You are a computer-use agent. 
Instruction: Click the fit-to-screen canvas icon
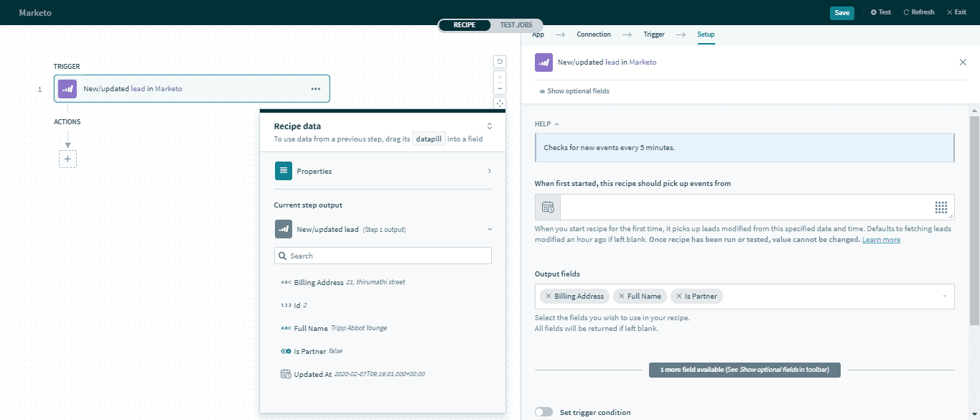pyautogui.click(x=500, y=103)
